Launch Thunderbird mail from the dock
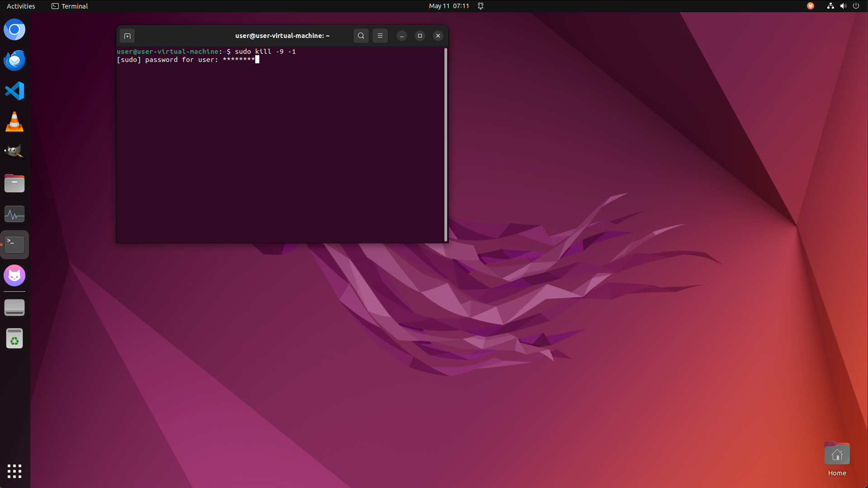Viewport: 868px width, 488px height. tap(14, 60)
